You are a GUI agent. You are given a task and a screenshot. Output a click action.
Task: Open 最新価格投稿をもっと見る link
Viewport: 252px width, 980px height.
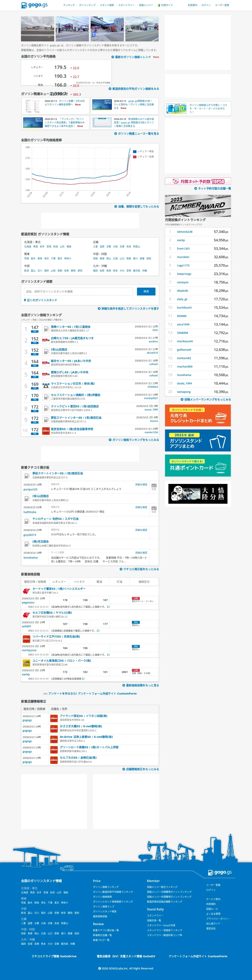coord(141,685)
